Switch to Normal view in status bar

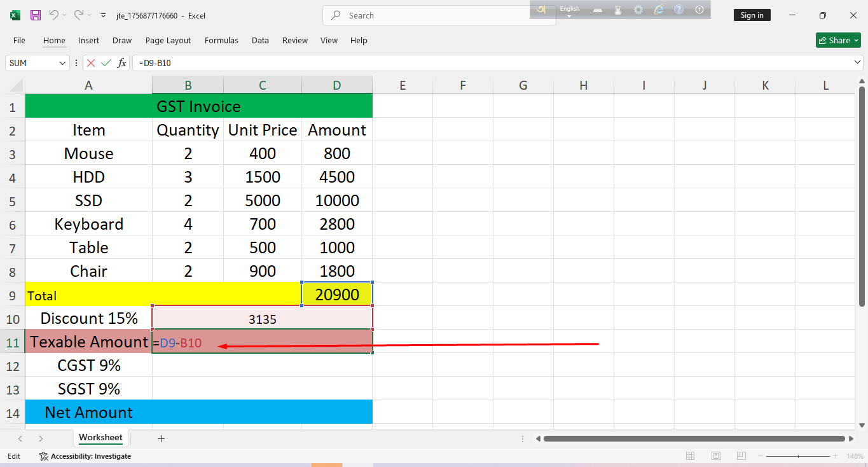(691, 456)
